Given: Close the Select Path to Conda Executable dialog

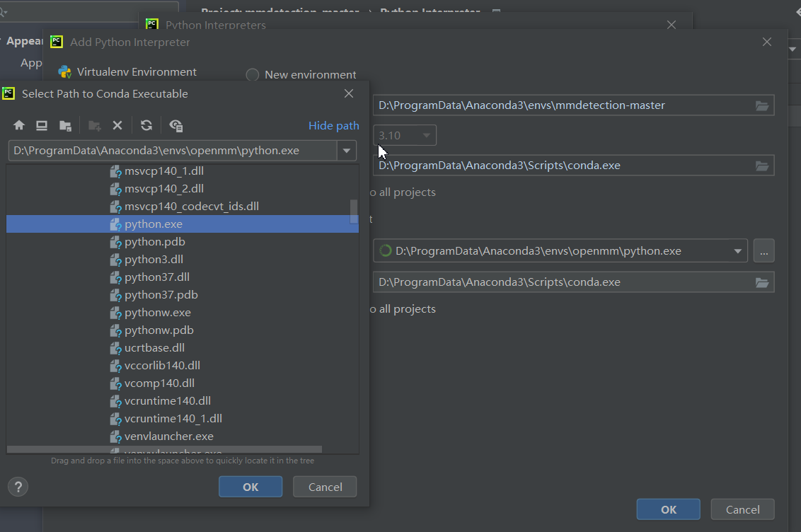Looking at the screenshot, I should (349, 94).
